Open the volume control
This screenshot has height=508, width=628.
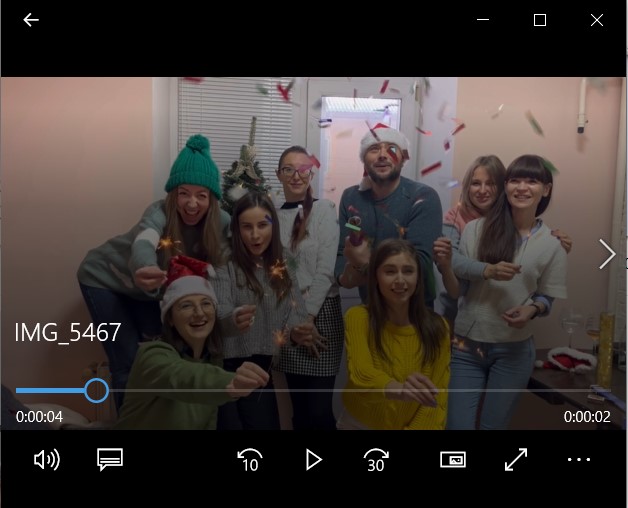point(47,459)
